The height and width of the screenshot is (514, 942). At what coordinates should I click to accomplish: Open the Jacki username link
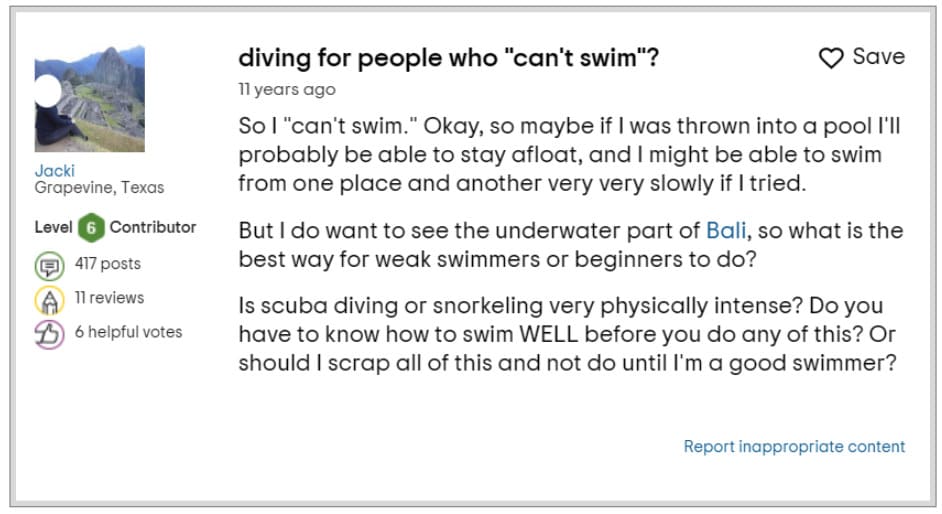[x=55, y=171]
